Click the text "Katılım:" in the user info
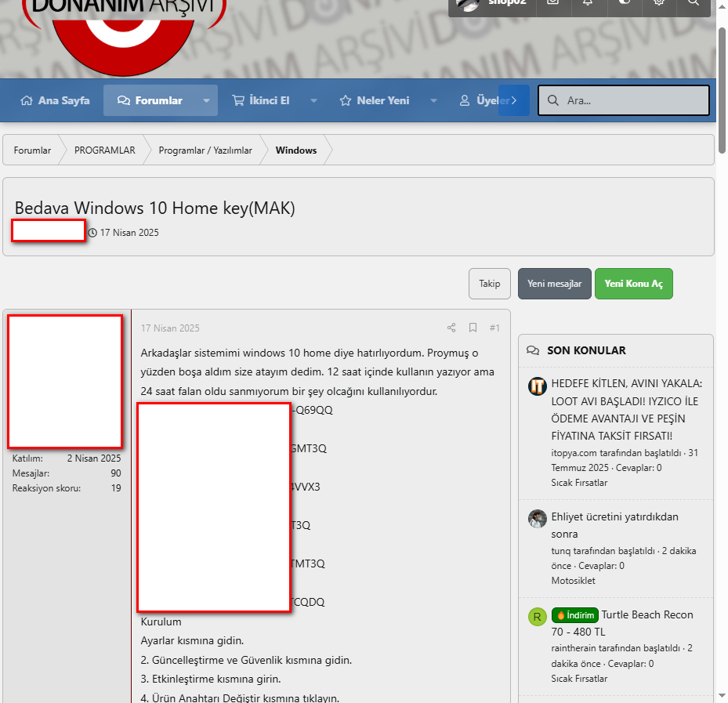This screenshot has width=728, height=703. 27,458
